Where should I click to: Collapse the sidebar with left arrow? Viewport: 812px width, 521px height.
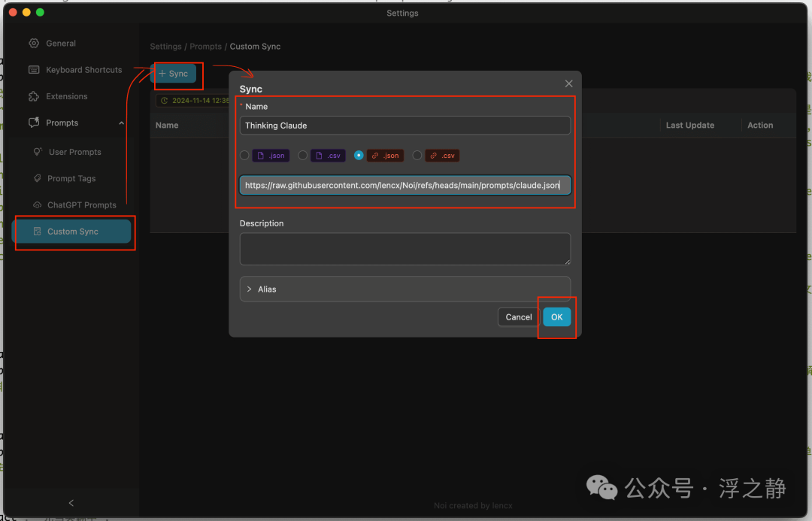pos(71,503)
